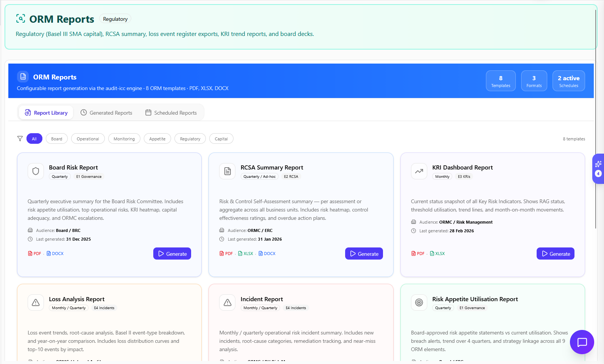Click the Loss Analysis warning triangle icon

36,303
